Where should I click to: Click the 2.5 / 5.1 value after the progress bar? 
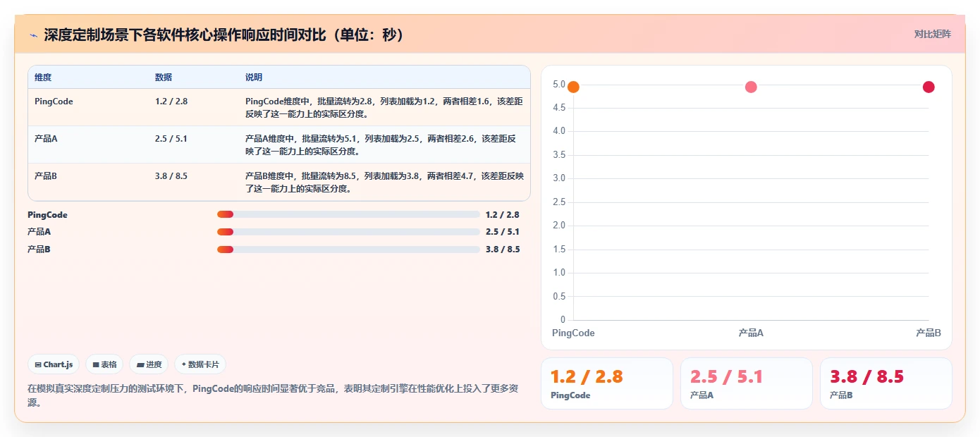(503, 232)
